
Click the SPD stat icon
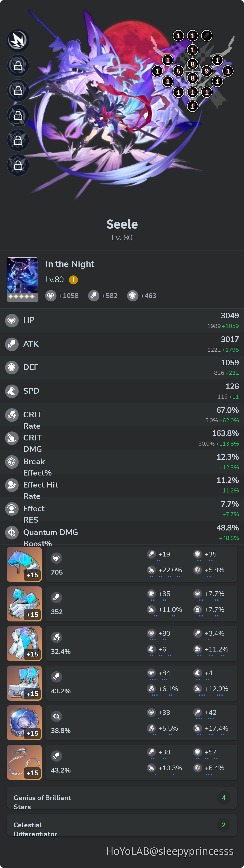[12, 391]
